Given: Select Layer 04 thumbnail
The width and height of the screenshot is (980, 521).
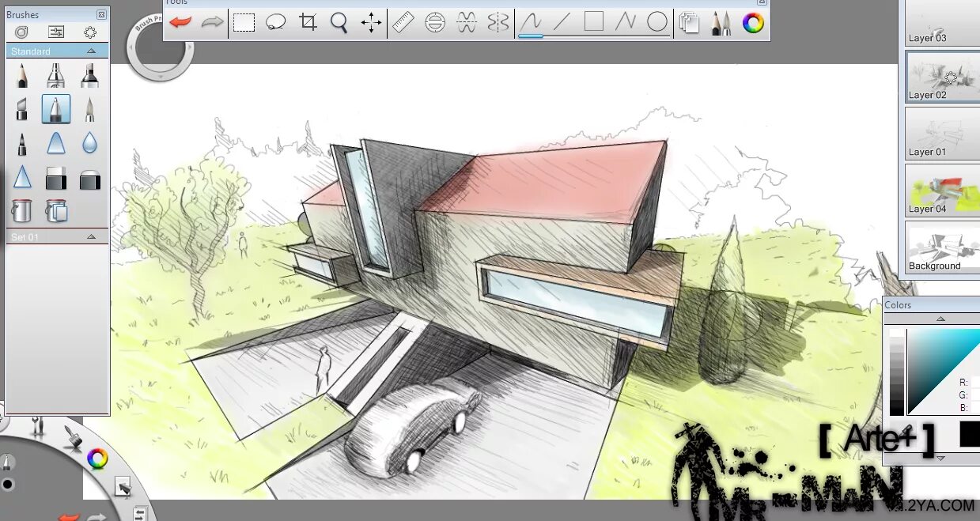Looking at the screenshot, I should point(943,191).
